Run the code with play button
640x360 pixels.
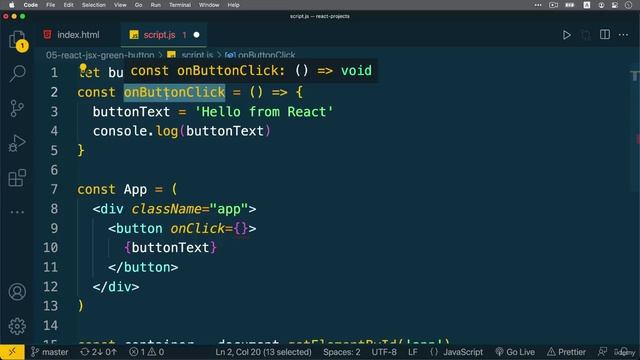pos(567,35)
